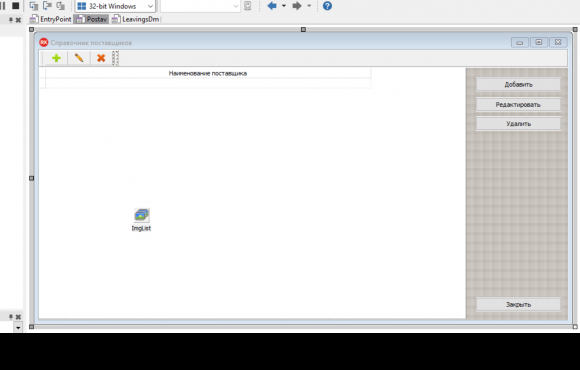Image resolution: width=580 pixels, height=370 pixels.
Task: Open the empty combo box beside platform selector
Action: [x=200, y=6]
